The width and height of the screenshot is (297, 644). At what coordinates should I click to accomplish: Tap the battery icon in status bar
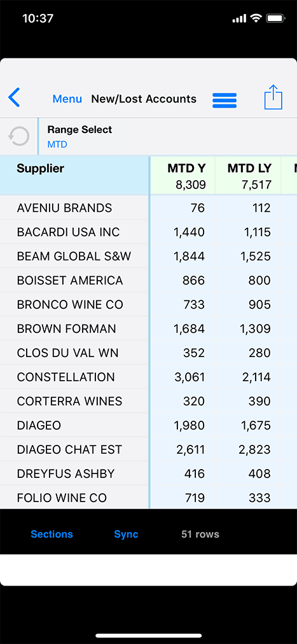(275, 18)
